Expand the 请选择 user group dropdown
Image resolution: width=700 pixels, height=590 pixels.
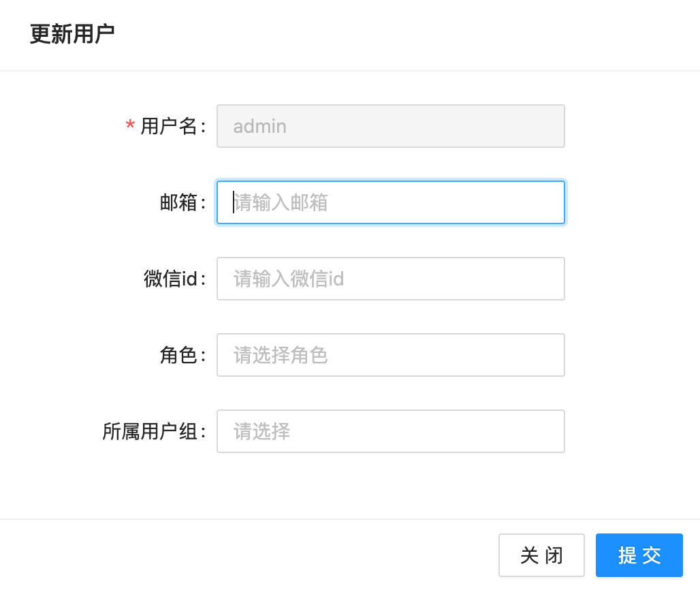tap(390, 431)
